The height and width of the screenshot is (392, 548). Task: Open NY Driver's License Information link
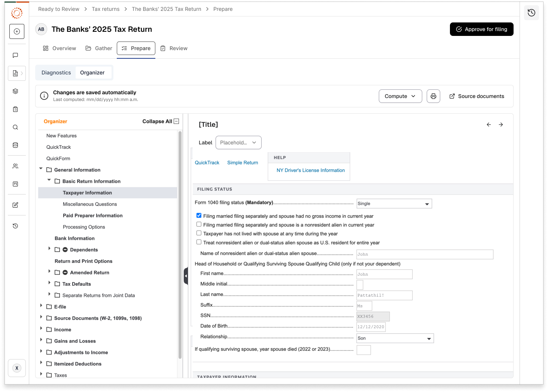(x=310, y=170)
